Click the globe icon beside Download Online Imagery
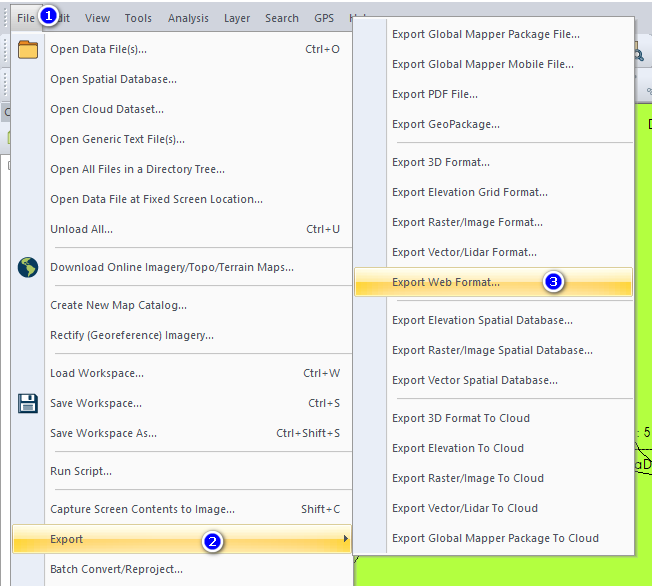This screenshot has width=652, height=586. click(28, 267)
